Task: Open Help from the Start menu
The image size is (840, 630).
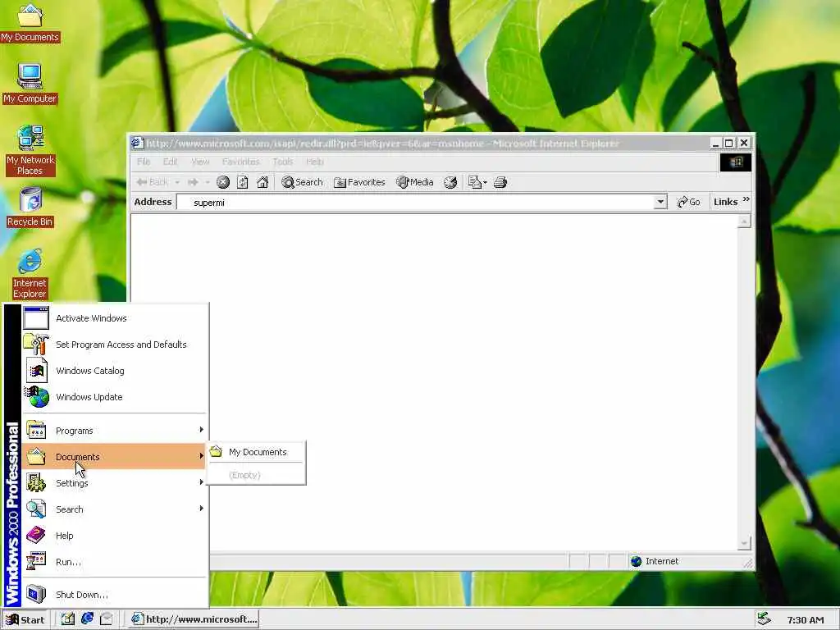Action: [113, 535]
